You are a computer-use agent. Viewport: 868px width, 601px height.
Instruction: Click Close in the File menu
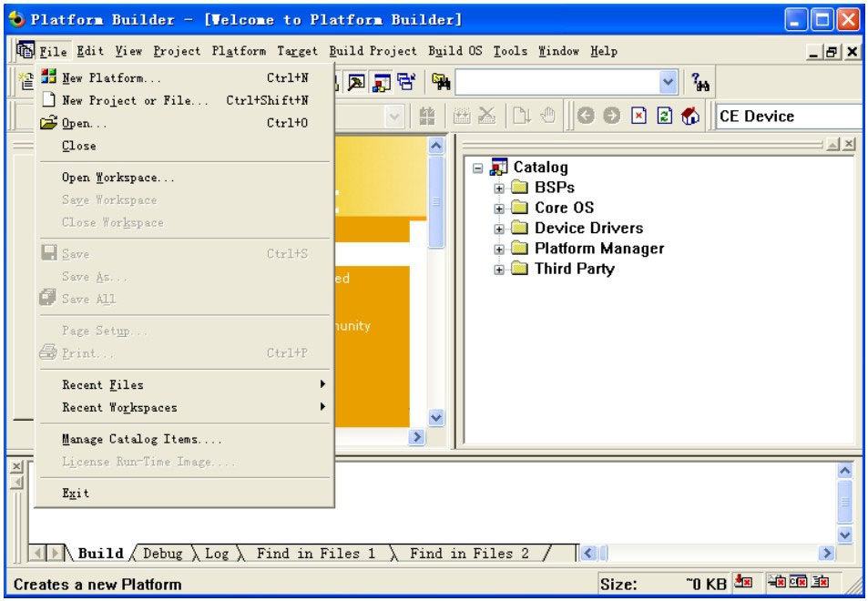click(x=185, y=146)
